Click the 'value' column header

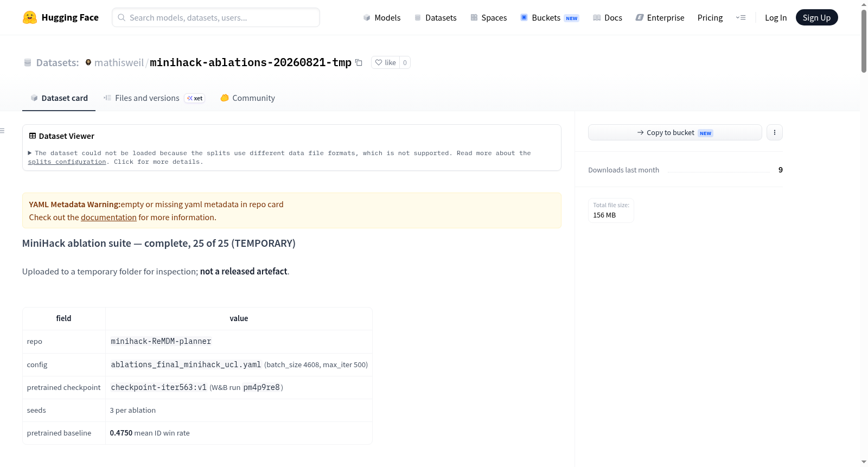coord(239,318)
